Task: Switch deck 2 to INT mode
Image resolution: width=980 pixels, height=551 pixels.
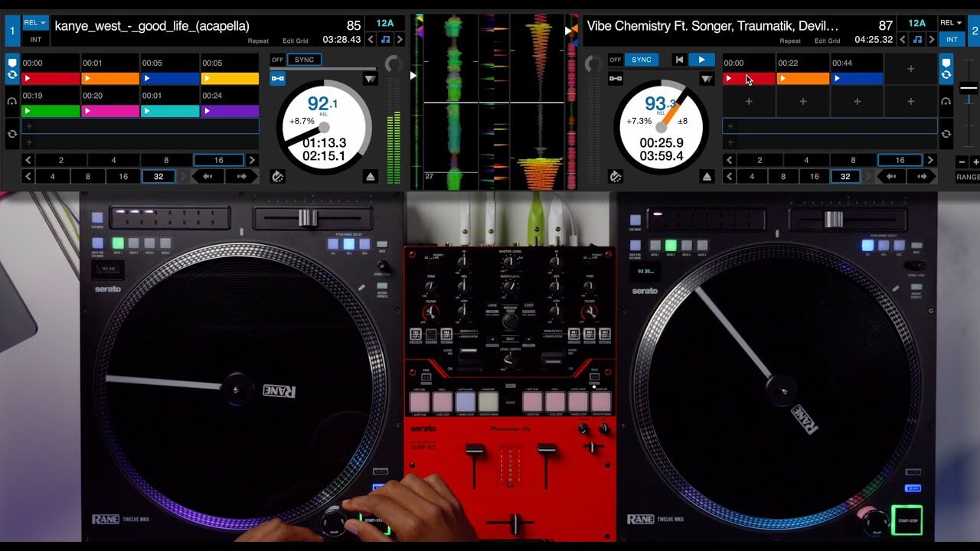Action: 951,39
